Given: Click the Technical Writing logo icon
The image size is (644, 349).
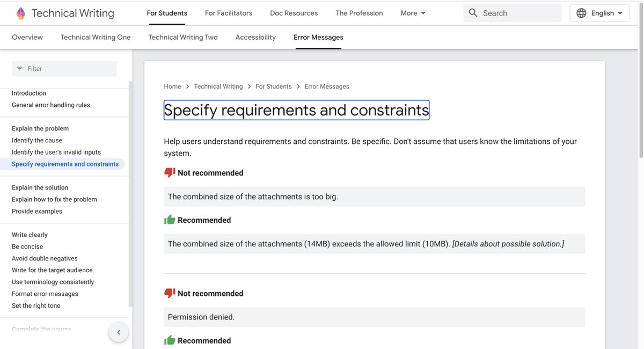Looking at the screenshot, I should pyautogui.click(x=20, y=13).
